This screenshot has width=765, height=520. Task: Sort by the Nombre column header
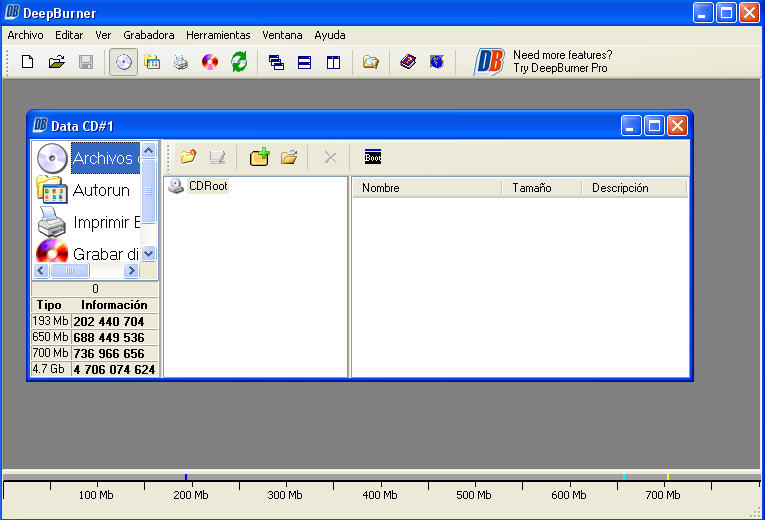point(427,188)
